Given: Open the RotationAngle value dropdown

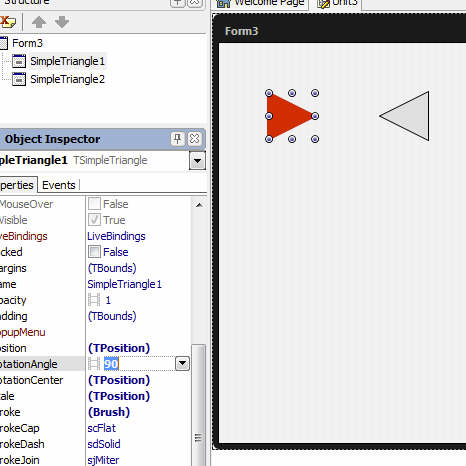Looking at the screenshot, I should pos(182,364).
